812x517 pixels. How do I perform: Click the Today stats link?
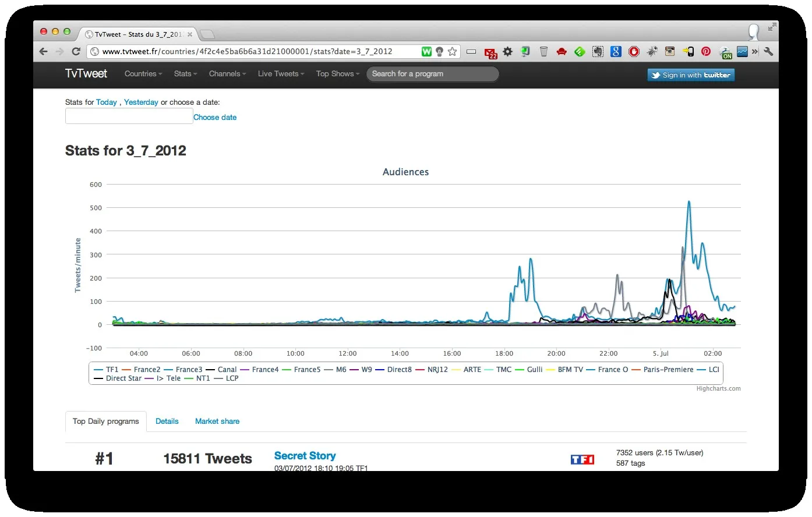pos(107,102)
